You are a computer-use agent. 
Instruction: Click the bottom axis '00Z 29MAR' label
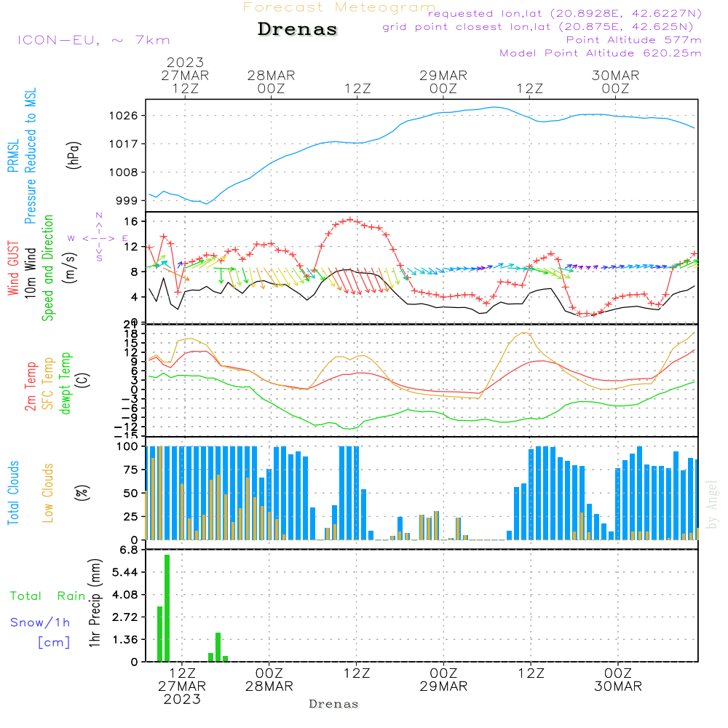click(443, 680)
